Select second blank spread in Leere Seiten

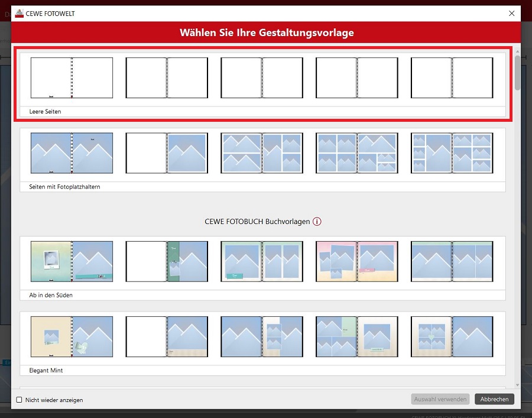pos(167,77)
